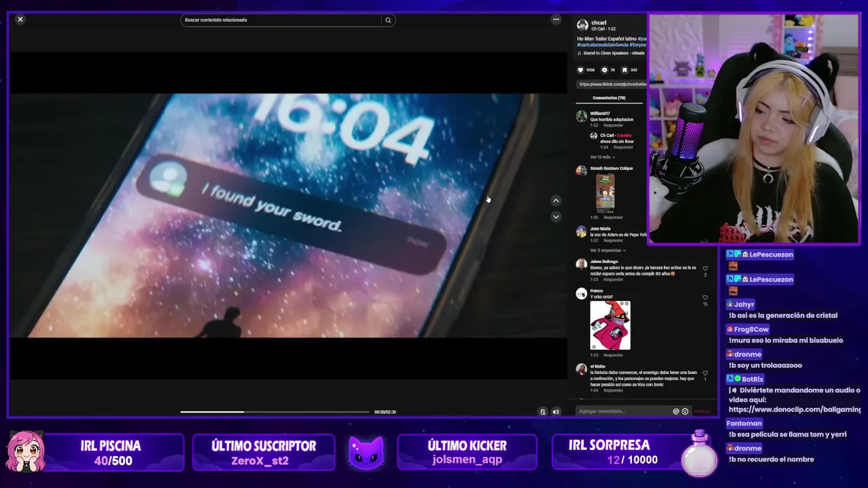Open William517's avatar
This screenshot has width=868, height=488.
click(x=581, y=116)
